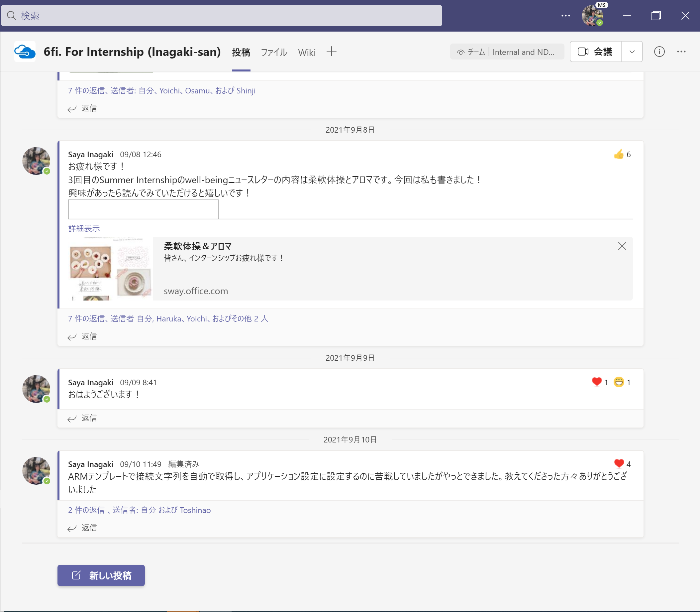
Task: Start a meeting with 会議 button
Action: pos(595,52)
